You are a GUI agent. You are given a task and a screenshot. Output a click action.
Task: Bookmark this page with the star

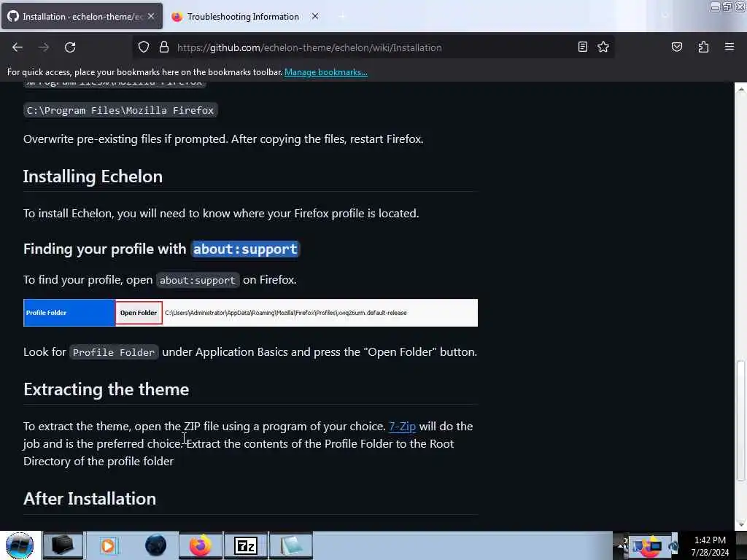[603, 47]
